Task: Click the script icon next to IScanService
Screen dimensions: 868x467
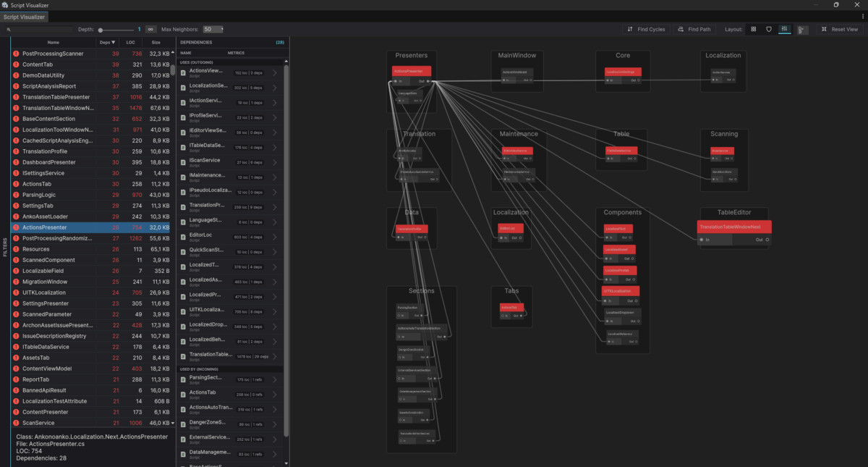Action: [x=183, y=162]
